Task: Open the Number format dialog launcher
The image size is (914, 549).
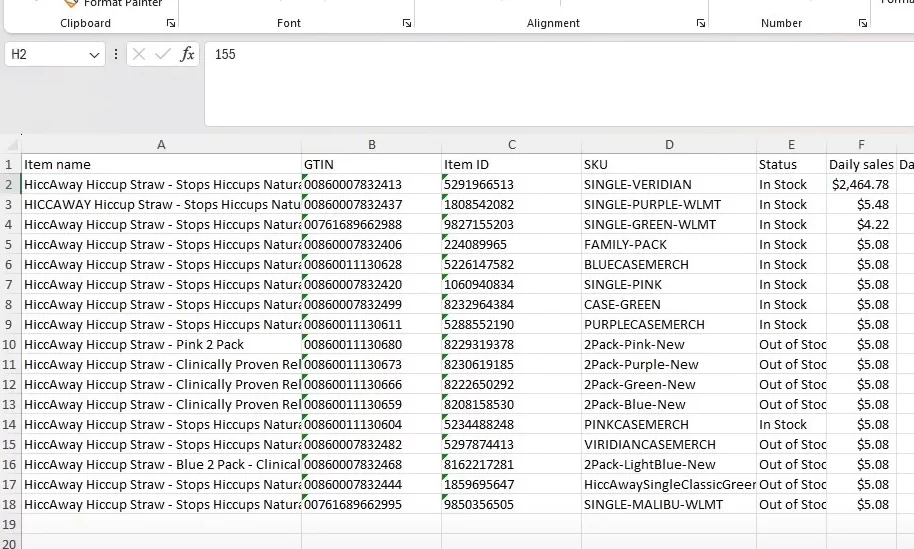Action: 863,23
